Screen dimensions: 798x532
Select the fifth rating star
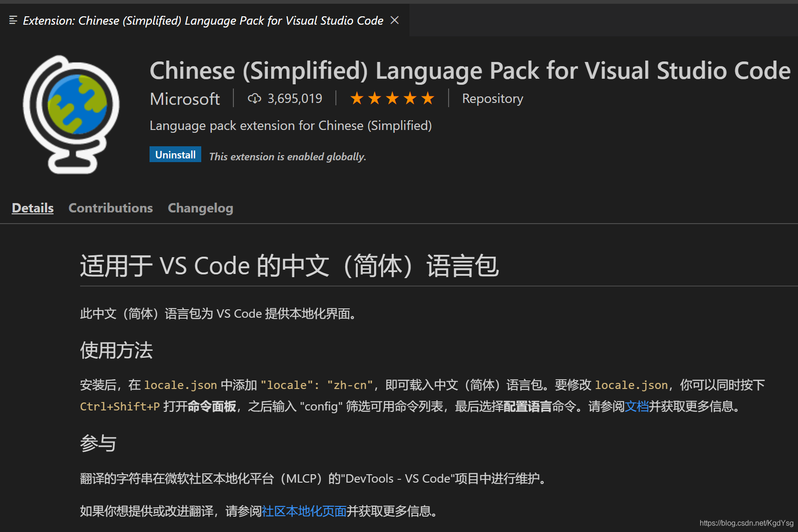(427, 98)
